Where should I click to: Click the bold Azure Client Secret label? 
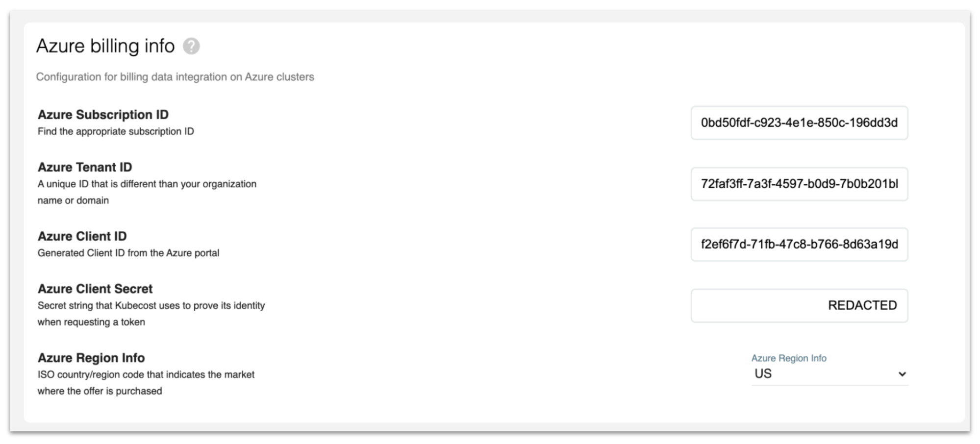pos(95,289)
